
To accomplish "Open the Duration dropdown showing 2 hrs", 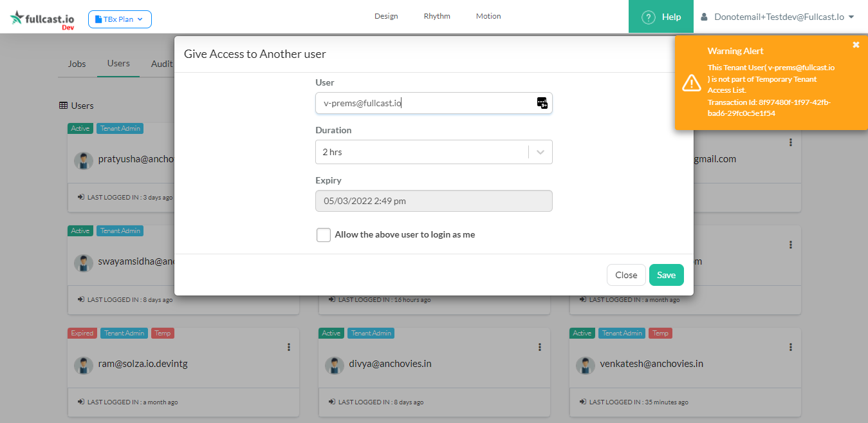I will 434,152.
